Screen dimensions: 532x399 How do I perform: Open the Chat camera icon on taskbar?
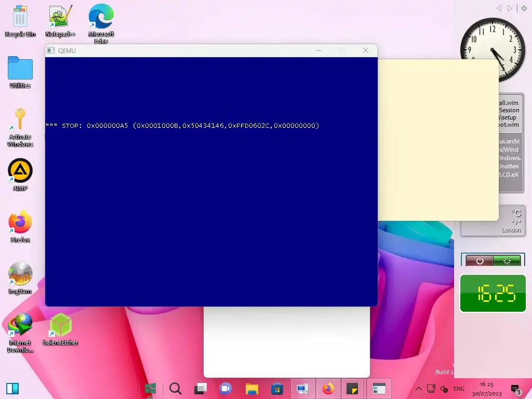click(x=225, y=389)
